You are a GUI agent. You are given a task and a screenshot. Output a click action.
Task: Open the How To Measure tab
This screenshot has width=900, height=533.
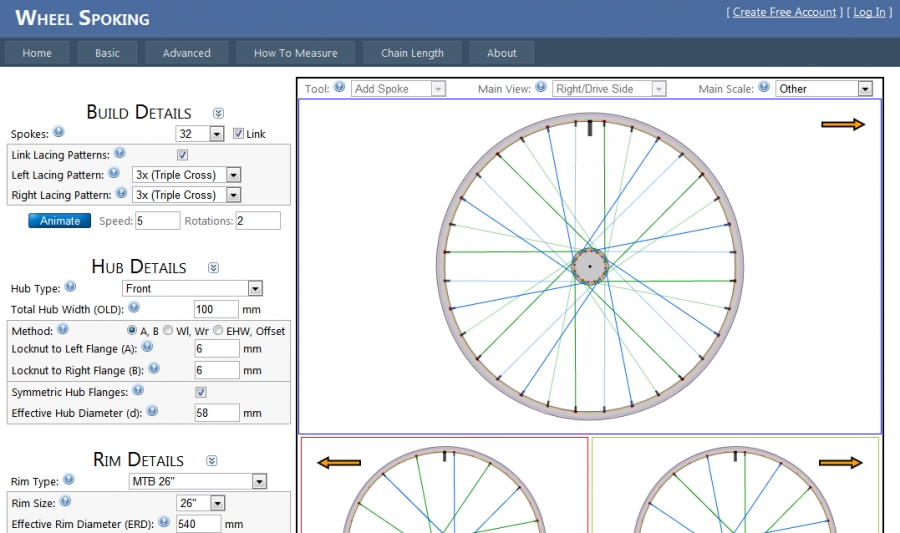point(296,53)
